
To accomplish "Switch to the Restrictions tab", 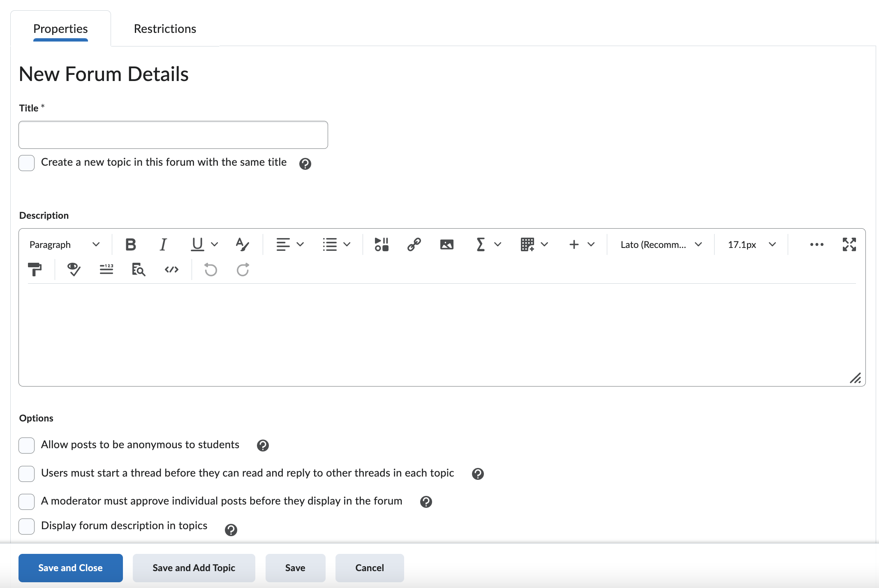I will 165,29.
